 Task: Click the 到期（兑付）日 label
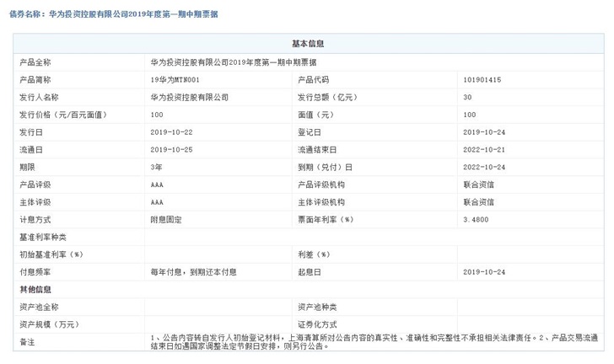[x=325, y=167]
